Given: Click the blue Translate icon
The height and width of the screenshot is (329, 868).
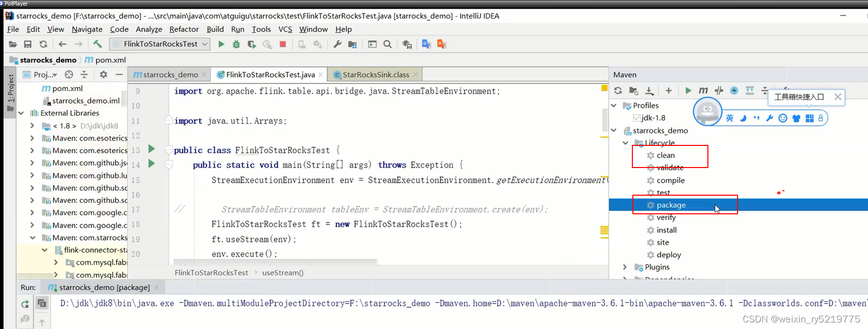Looking at the screenshot, I should pyautogui.click(x=426, y=44).
